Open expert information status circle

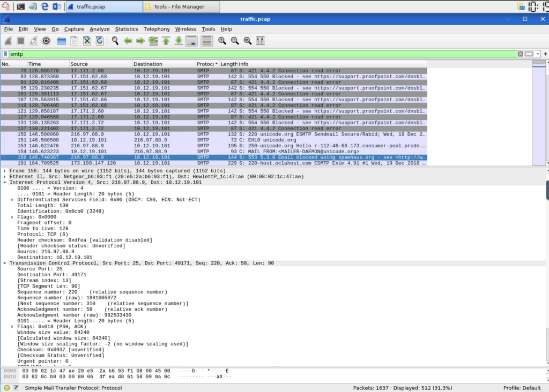point(6,388)
